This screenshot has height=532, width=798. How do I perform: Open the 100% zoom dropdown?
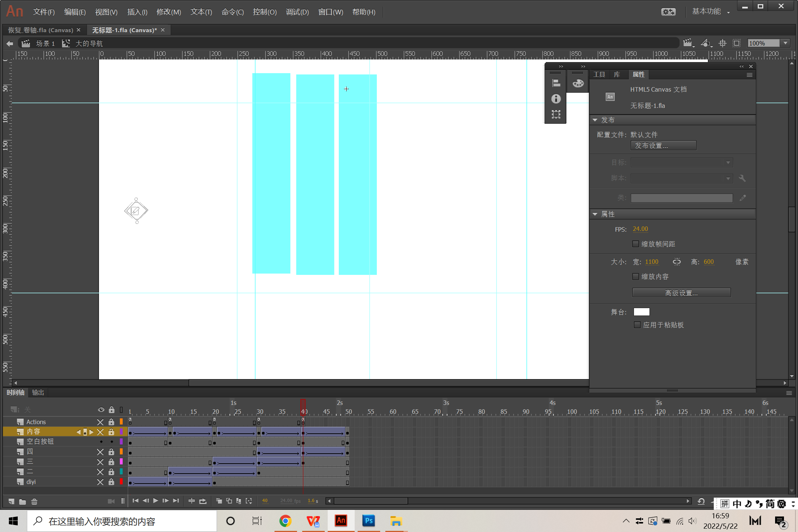786,43
